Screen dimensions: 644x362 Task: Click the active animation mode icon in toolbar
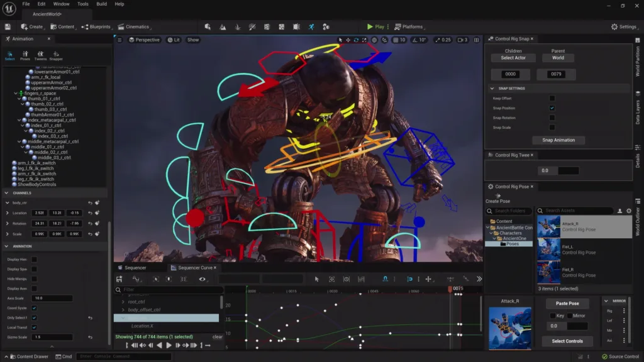(x=311, y=26)
